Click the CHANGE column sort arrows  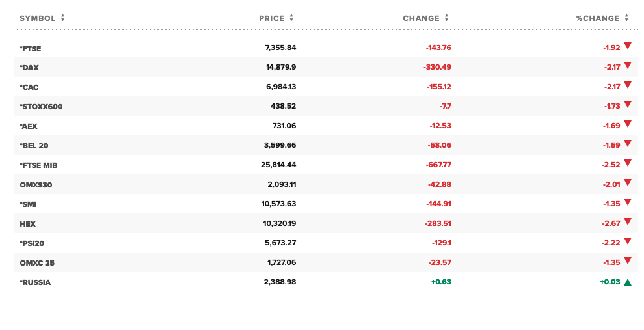447,18
